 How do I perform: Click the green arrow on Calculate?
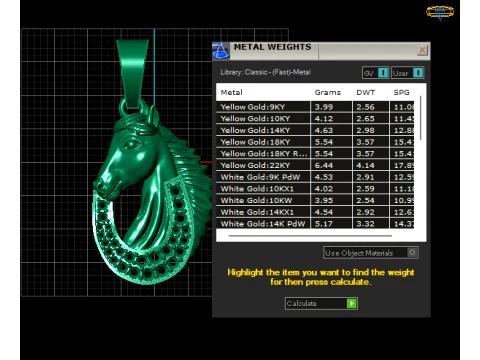pos(351,303)
